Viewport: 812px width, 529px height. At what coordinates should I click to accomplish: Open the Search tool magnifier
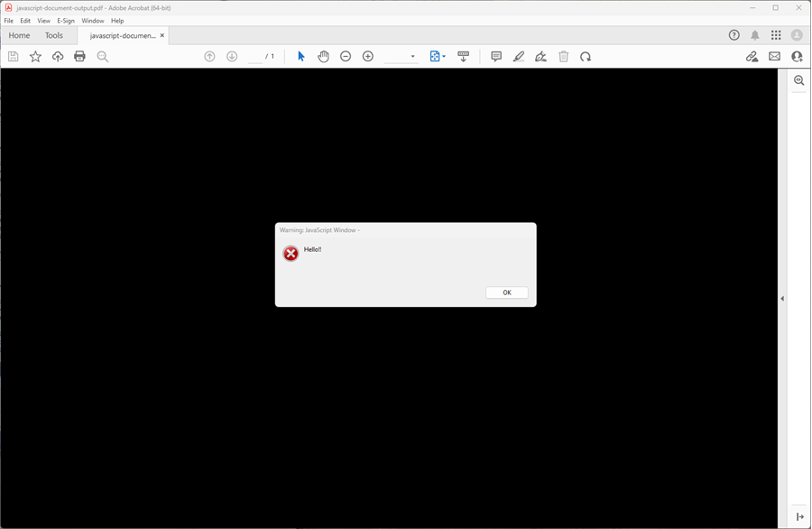103,56
